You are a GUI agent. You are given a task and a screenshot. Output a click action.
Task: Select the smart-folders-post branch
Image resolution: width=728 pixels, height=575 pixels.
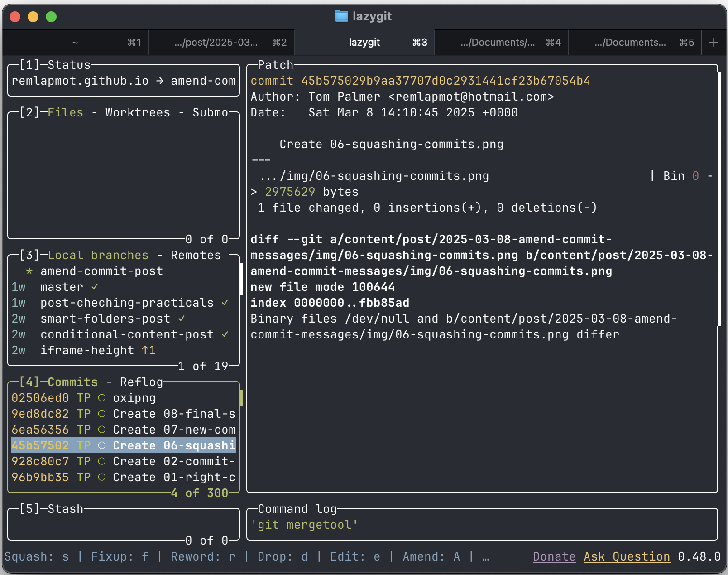[x=124, y=319]
